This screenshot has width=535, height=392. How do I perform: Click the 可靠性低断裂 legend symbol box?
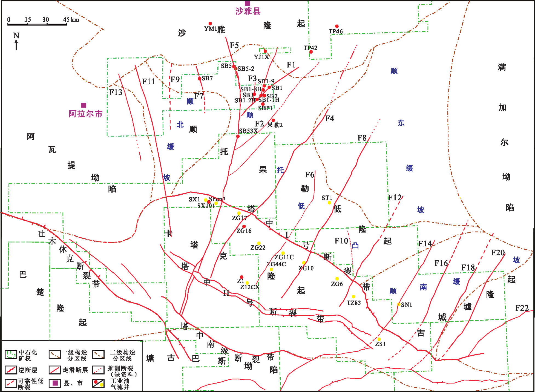pyautogui.click(x=11, y=383)
